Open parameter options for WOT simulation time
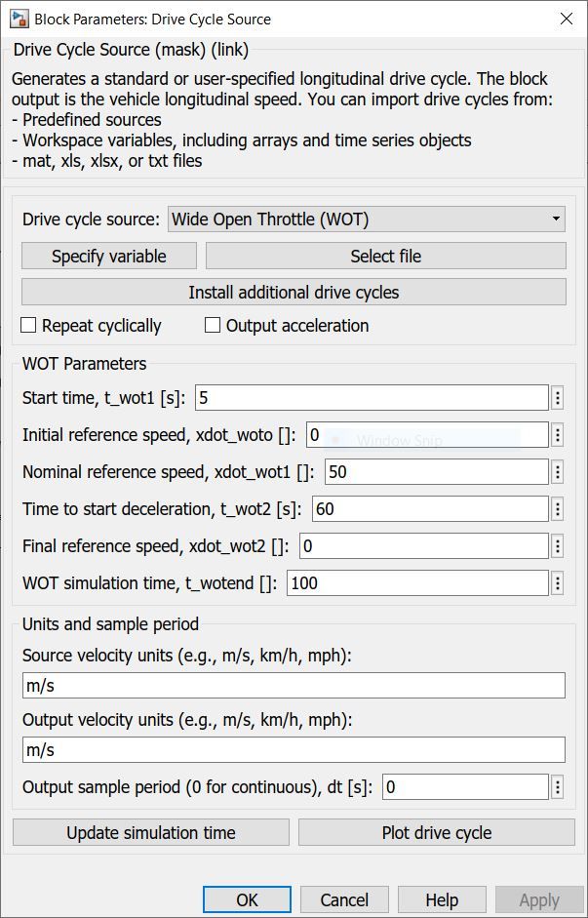This screenshot has width=588, height=918. 558,582
